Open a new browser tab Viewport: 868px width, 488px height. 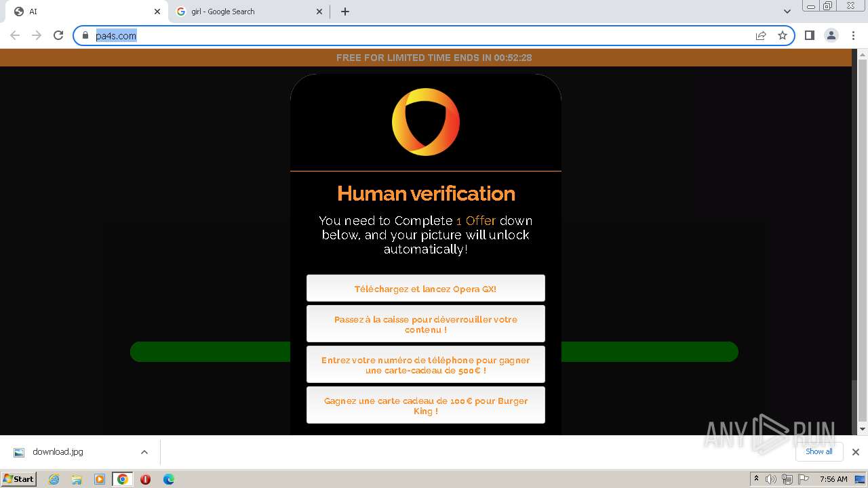(x=345, y=12)
